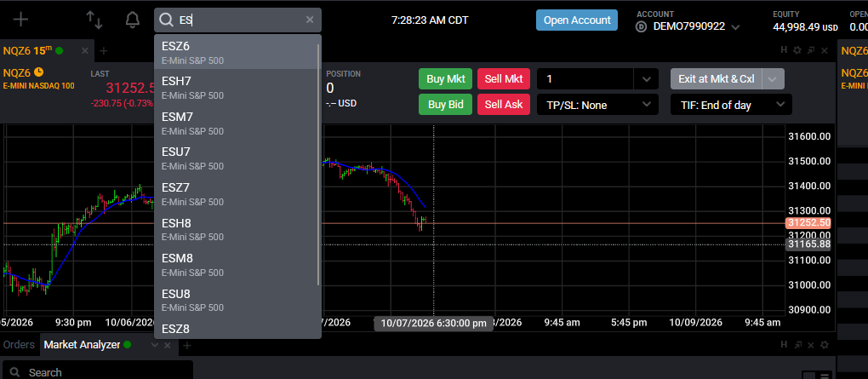This screenshot has height=379, width=868.
Task: Open bottom panel settings gear
Action: pos(825,345)
